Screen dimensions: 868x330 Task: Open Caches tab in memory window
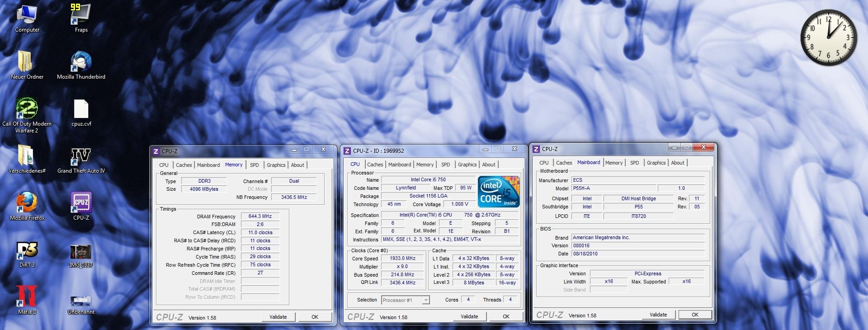pos(184,165)
